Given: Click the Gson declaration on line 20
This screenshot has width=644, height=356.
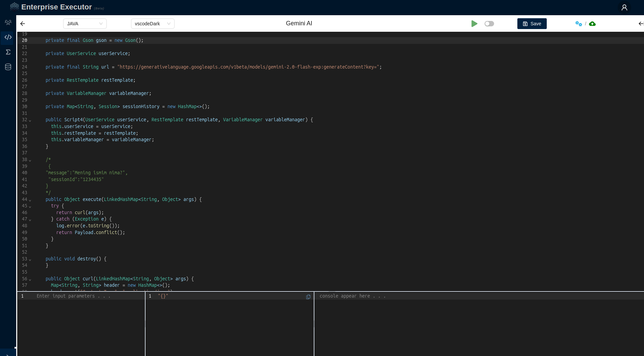Looking at the screenshot, I should click(x=95, y=40).
